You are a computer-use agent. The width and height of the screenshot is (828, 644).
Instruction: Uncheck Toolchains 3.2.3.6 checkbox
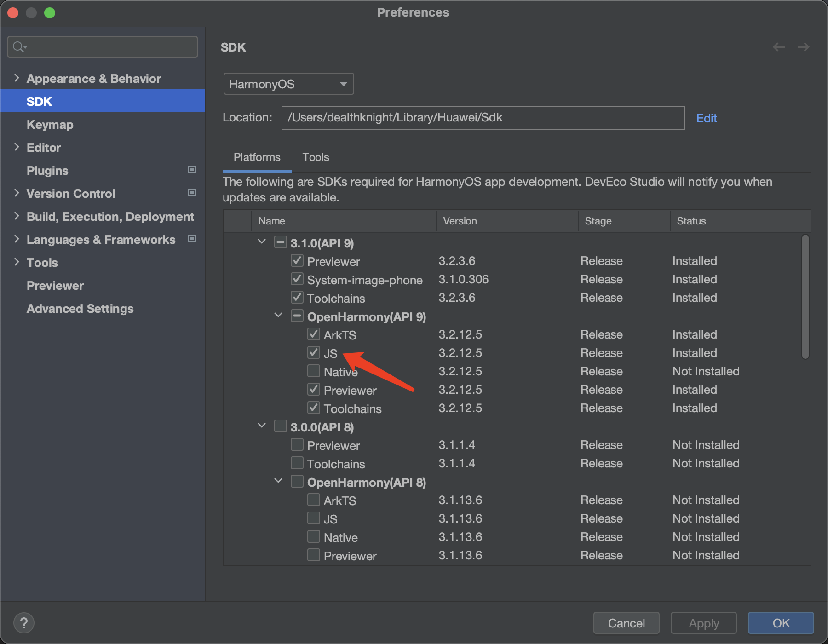coord(297,297)
